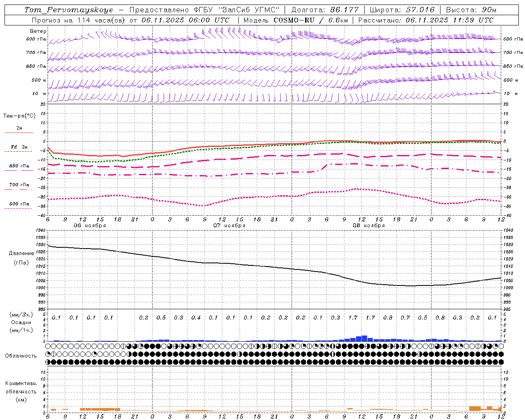The width and height of the screenshot is (525, 420).
Task: Click the "Ветер" wind panel label
Action: click(x=38, y=31)
